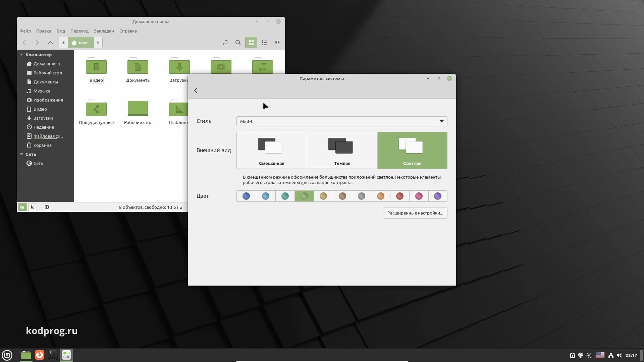Open volume control in system tray
This screenshot has width=644, height=362.
(620, 355)
